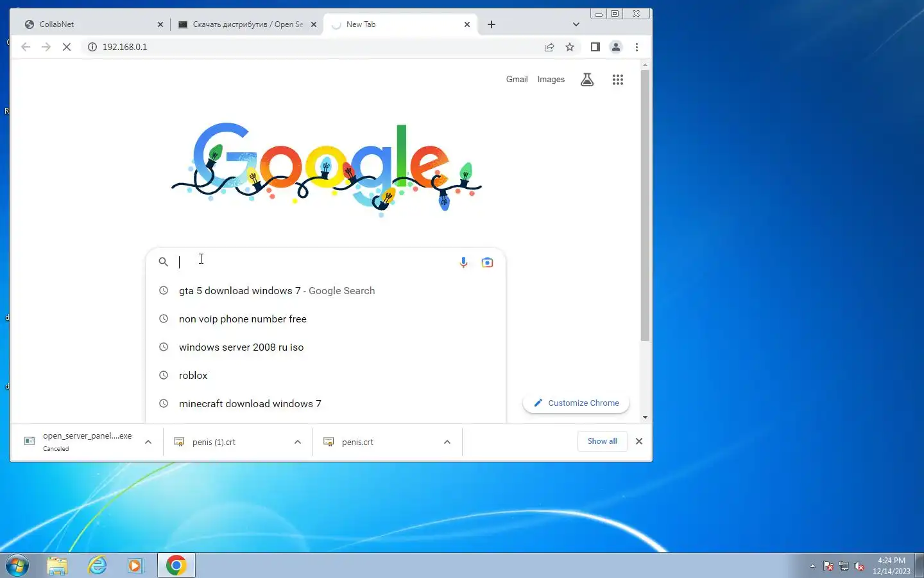Click the scrollbar up arrow
Image resolution: width=924 pixels, height=578 pixels.
click(645, 65)
